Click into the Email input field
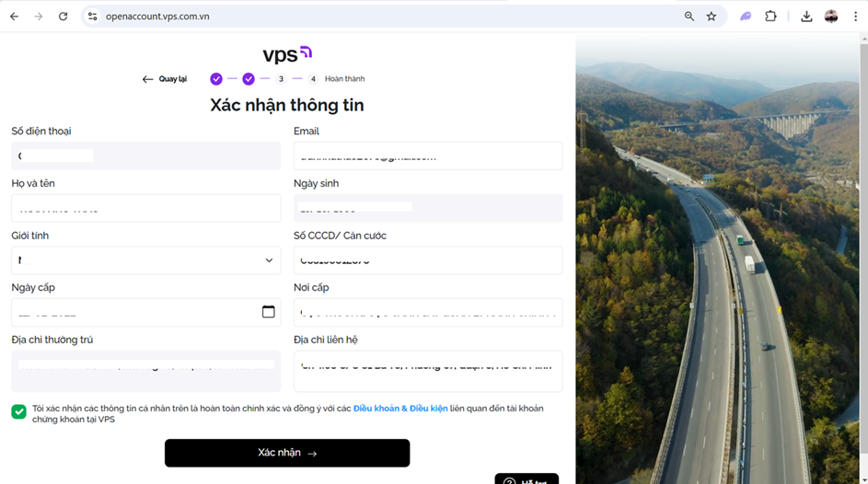 coord(428,156)
